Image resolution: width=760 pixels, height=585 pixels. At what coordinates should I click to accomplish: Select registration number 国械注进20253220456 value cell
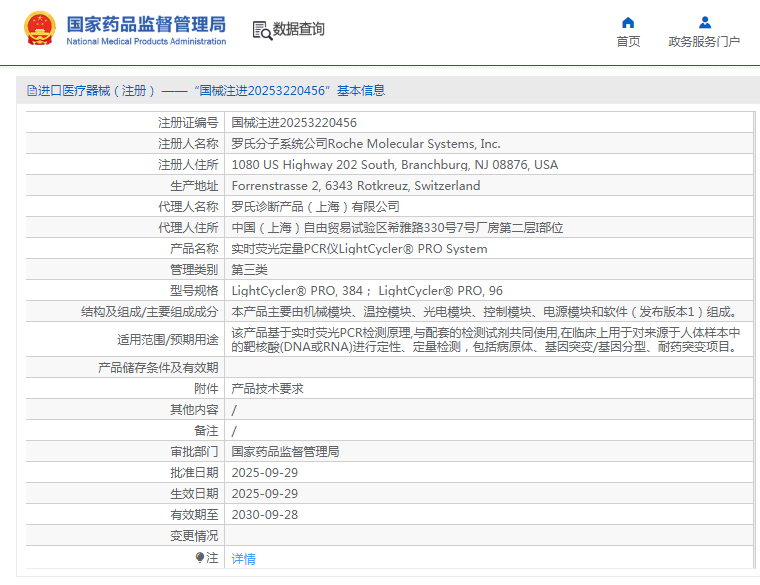(294, 123)
